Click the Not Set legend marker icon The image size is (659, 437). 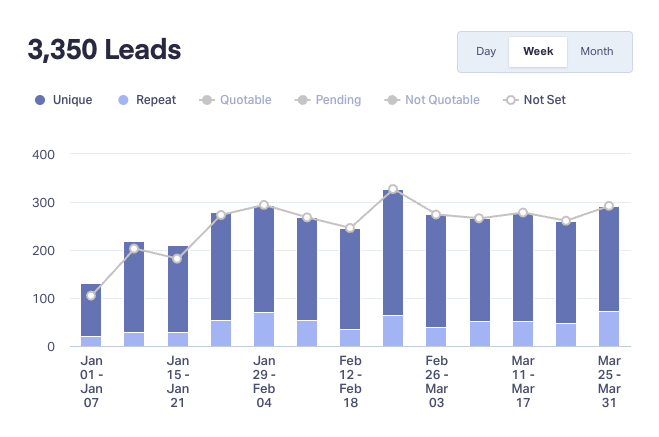coord(511,100)
